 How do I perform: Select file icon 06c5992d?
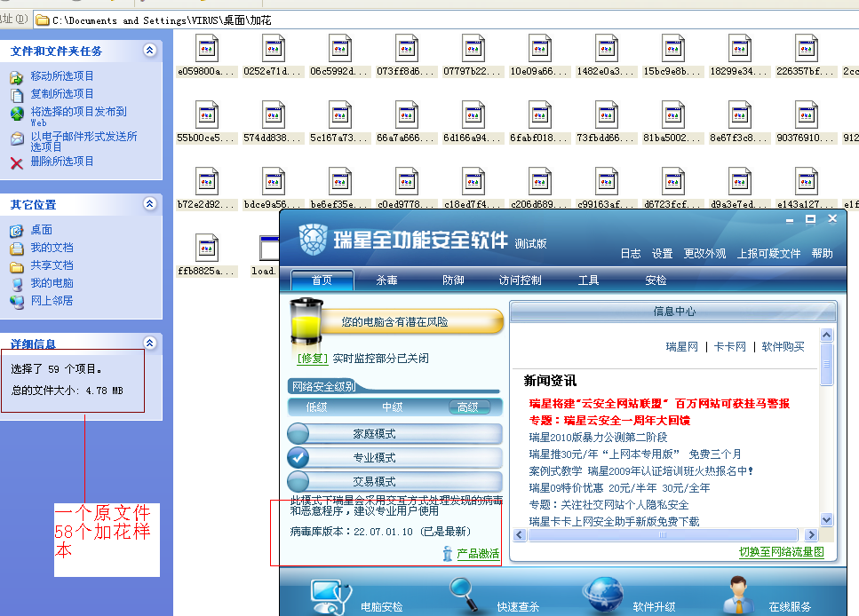coord(340,48)
